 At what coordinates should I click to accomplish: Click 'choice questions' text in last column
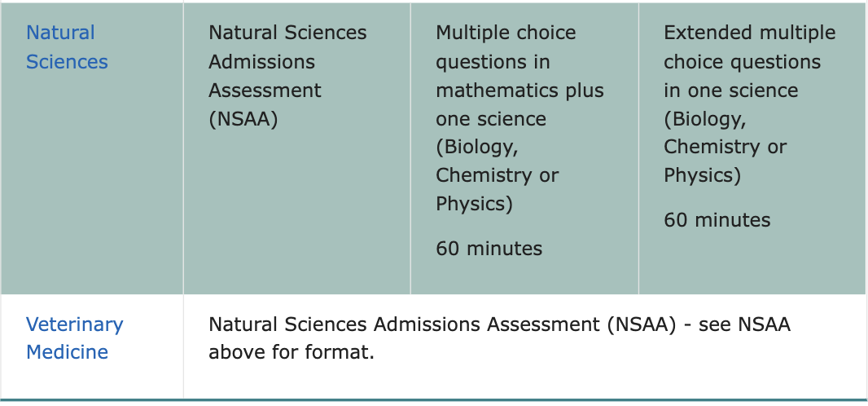[742, 61]
